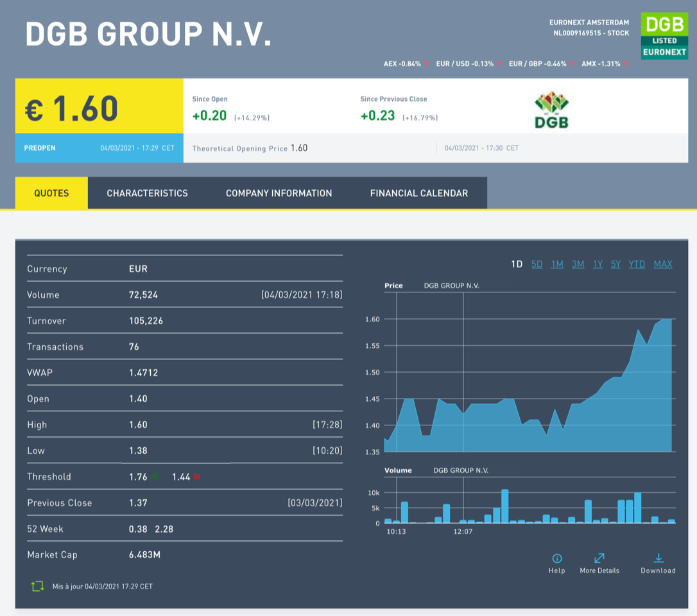Image resolution: width=697 pixels, height=616 pixels.
Task: Click the VWAP value 1.4712
Action: [x=143, y=373]
